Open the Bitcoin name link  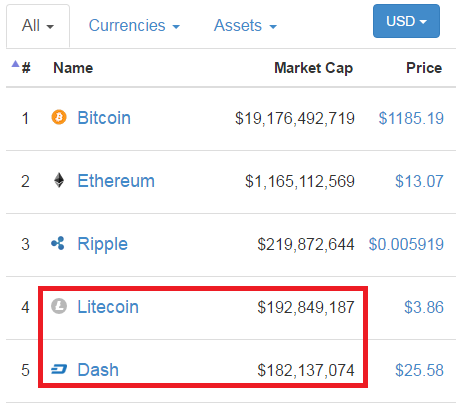click(104, 118)
